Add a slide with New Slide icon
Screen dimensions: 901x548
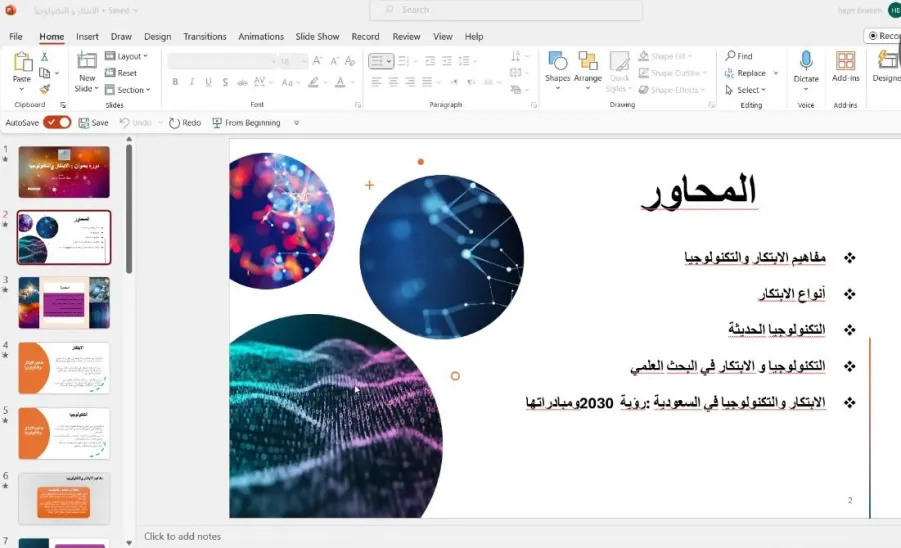coord(87,60)
